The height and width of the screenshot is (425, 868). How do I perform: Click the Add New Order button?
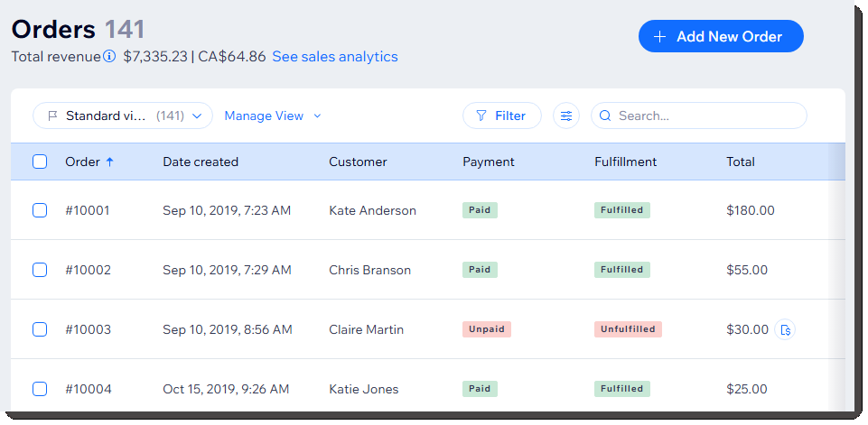[x=721, y=36]
